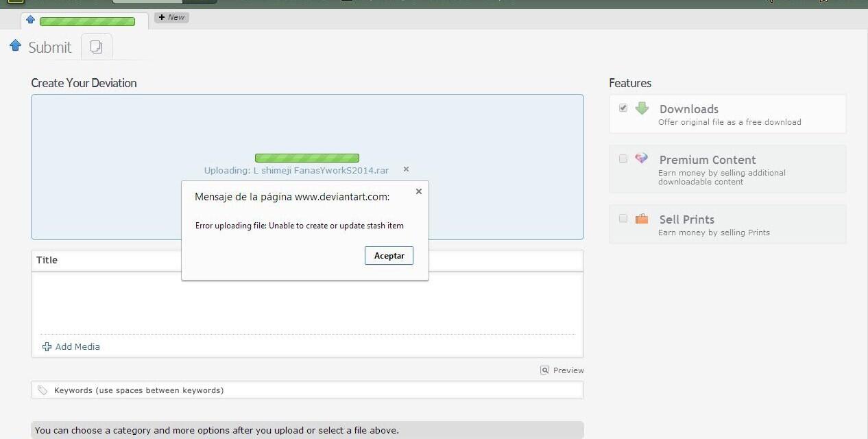
Task: Click 'Earn money by selling Prints' text
Action: click(x=714, y=233)
